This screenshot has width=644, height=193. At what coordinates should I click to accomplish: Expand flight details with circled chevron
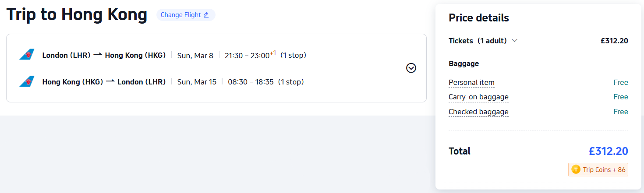411,68
